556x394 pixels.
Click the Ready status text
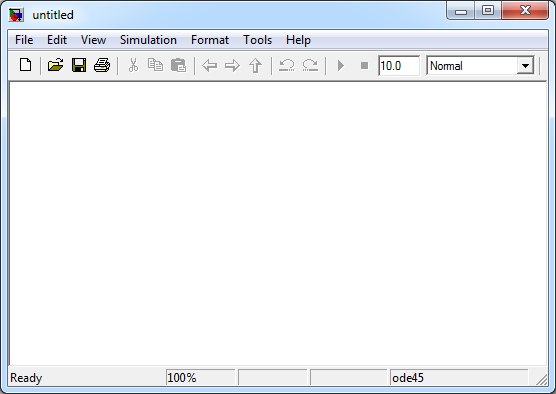click(26, 378)
